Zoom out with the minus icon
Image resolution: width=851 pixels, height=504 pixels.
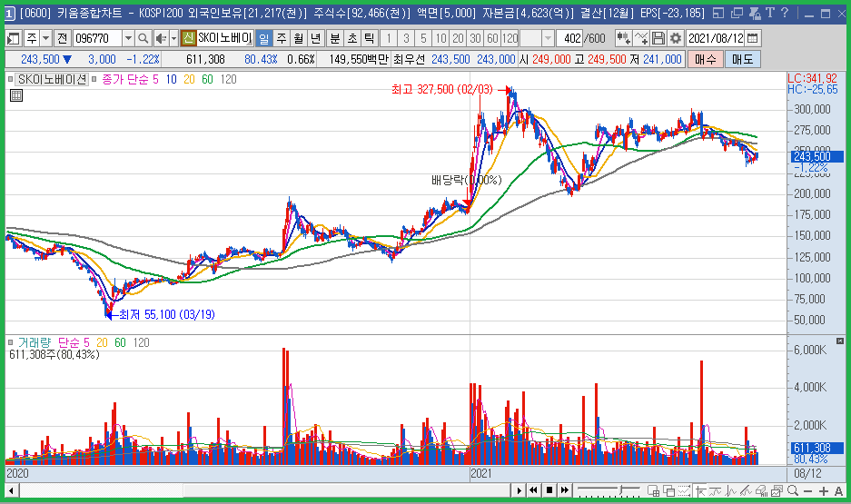[807, 491]
